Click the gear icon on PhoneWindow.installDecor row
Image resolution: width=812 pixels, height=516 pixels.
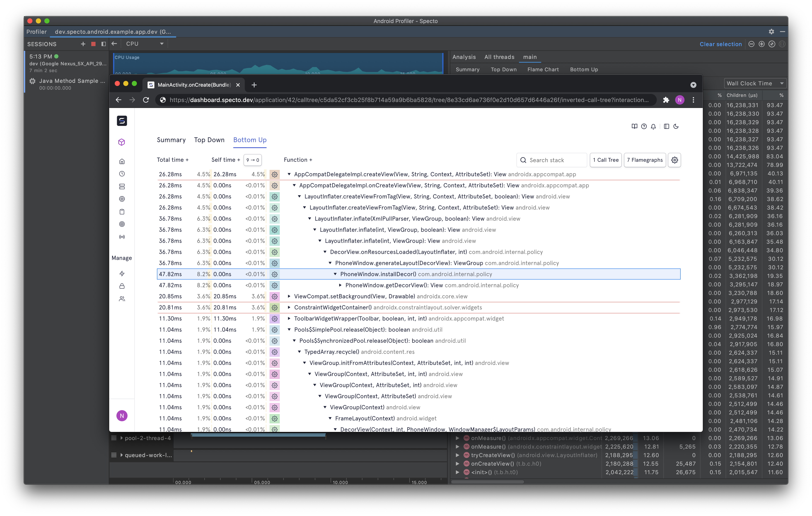tap(274, 274)
